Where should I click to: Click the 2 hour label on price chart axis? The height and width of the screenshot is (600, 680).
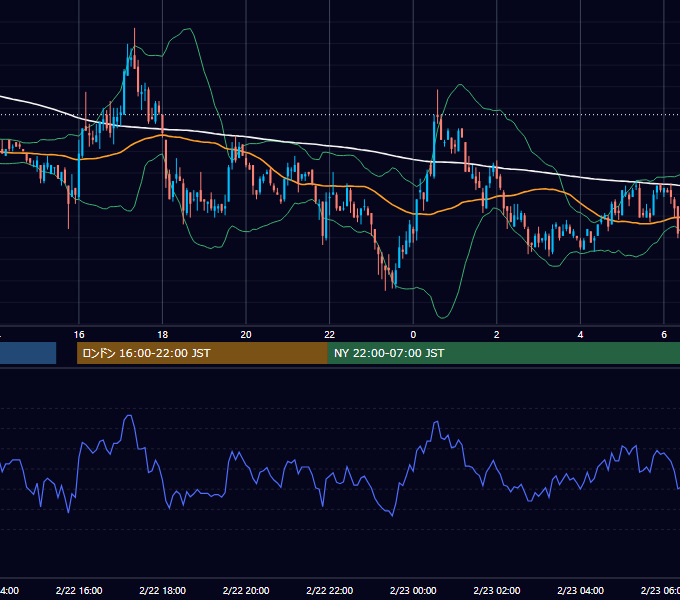pos(497,335)
